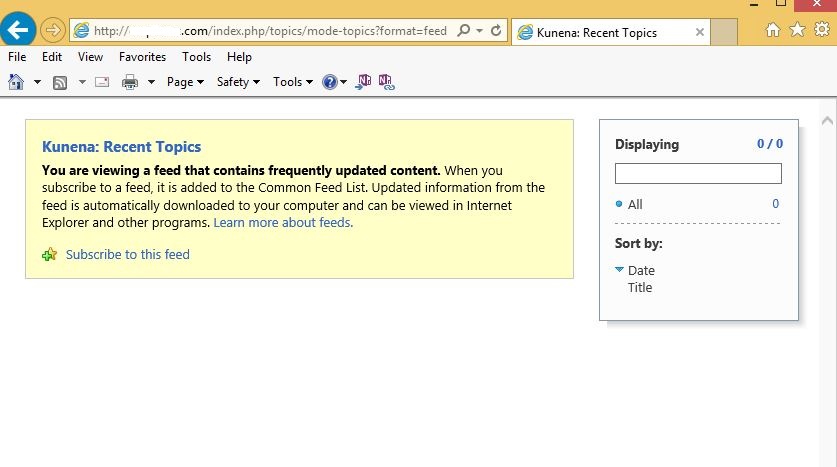Open the Help menu

(x=239, y=57)
